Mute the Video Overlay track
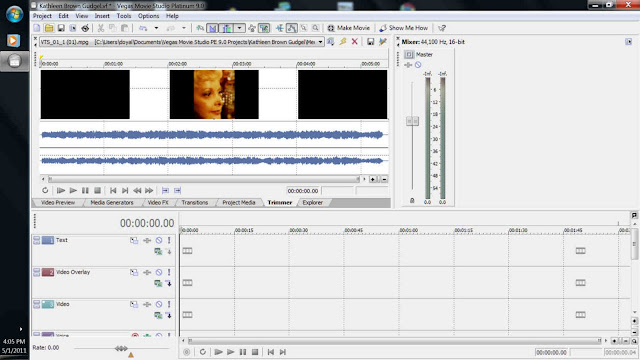 pyautogui.click(x=159, y=272)
